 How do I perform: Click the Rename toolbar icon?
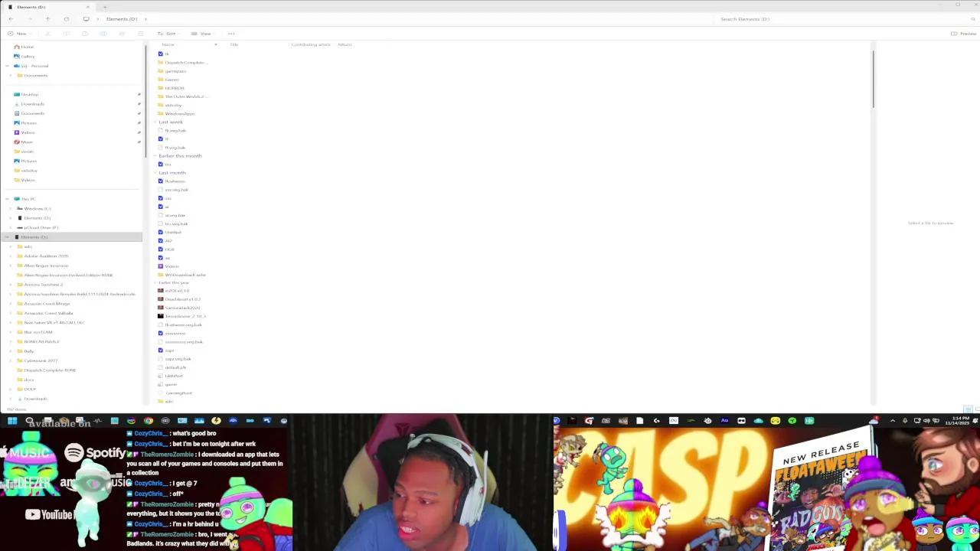pyautogui.click(x=103, y=34)
